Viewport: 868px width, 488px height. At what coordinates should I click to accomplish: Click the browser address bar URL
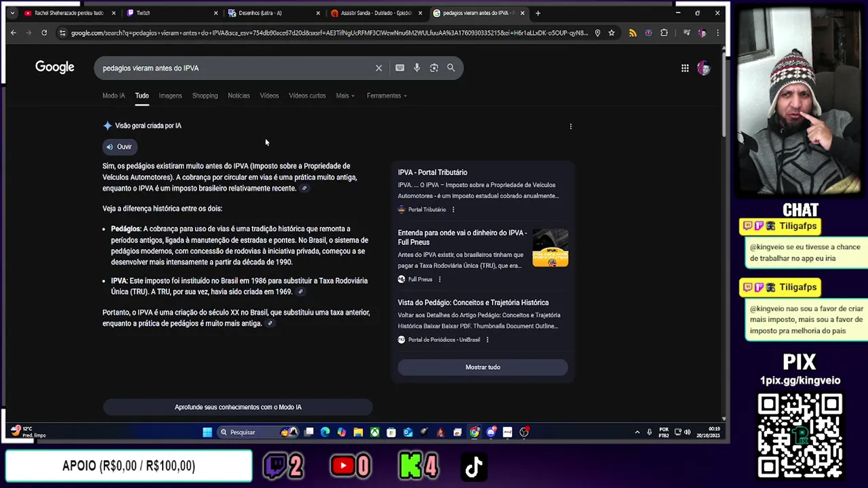point(330,33)
